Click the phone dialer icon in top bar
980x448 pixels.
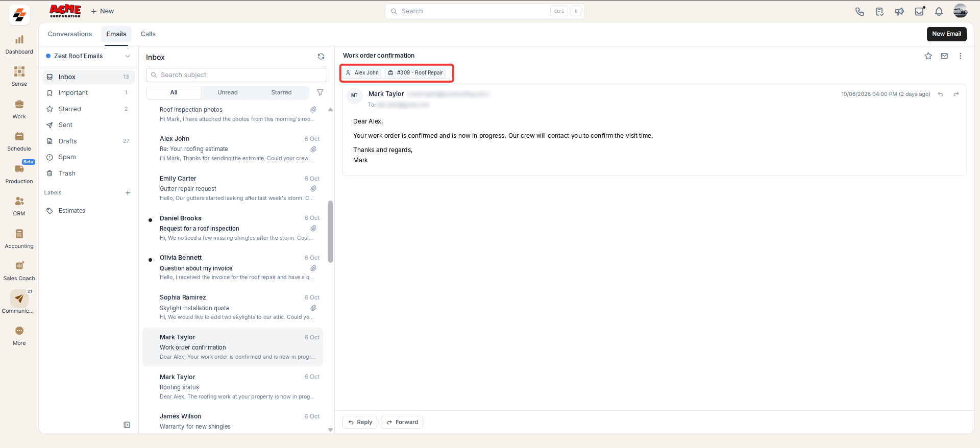[860, 11]
